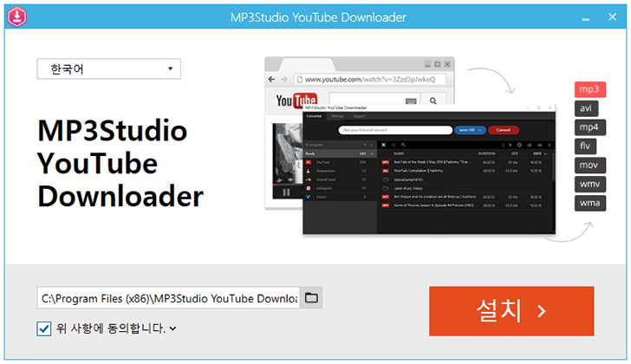The height and width of the screenshot is (364, 631).
Task: Click the MP3Studio YouTube Downloader heading text
Action: pyautogui.click(x=120, y=163)
